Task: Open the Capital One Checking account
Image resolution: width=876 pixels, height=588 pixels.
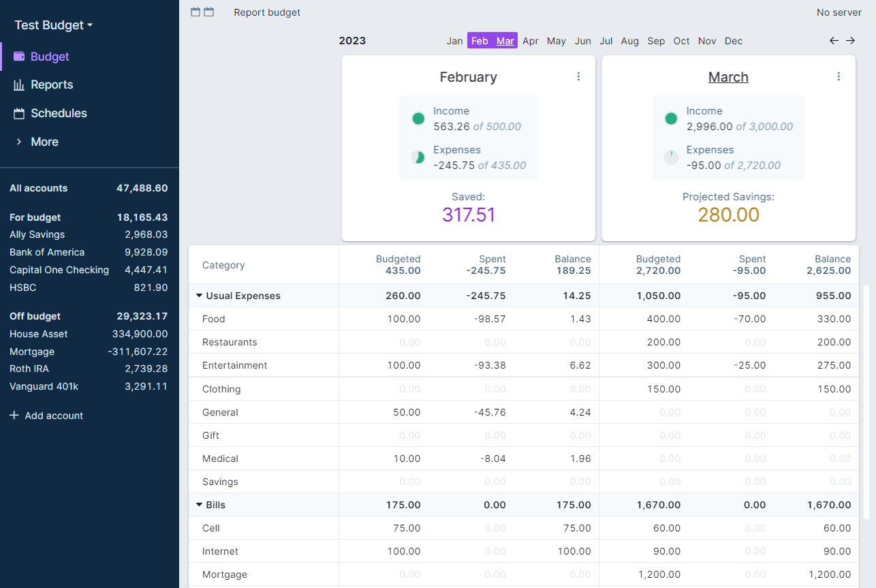Action: tap(59, 270)
